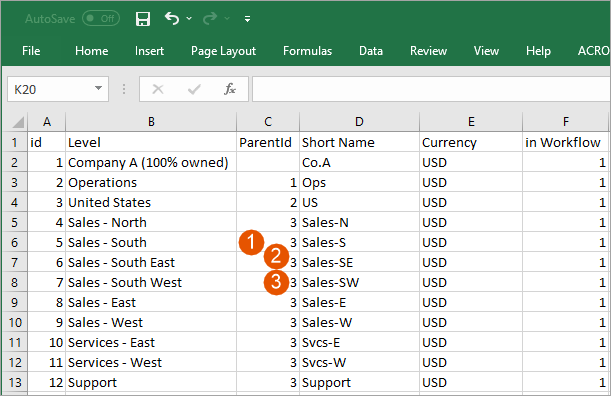Select the 'Currency' header cell
This screenshot has height=396, width=611.
click(x=471, y=142)
